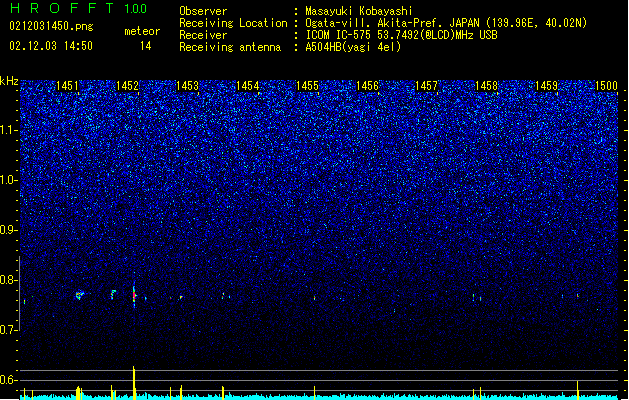Click the 1500 time marker
629x400 pixels.
pos(606,86)
